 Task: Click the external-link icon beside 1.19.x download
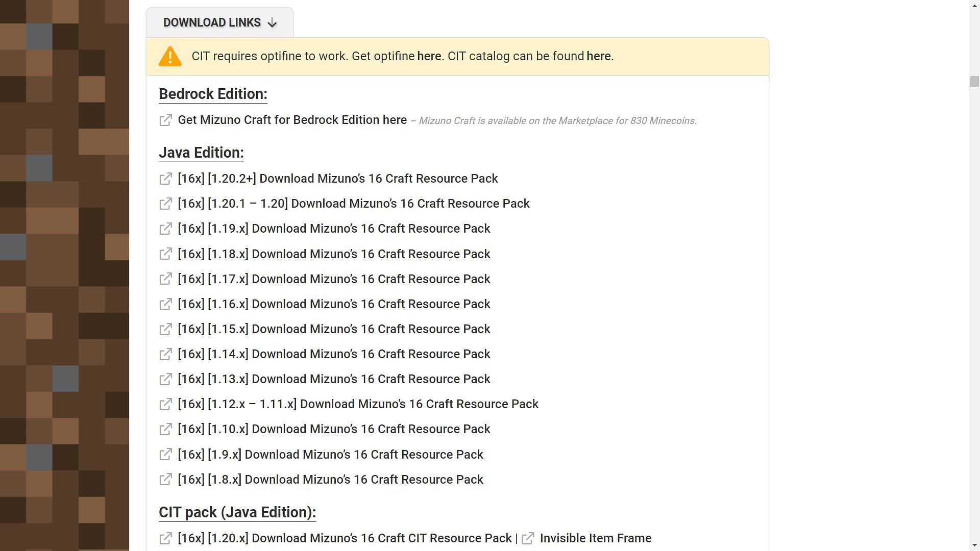pyautogui.click(x=165, y=229)
